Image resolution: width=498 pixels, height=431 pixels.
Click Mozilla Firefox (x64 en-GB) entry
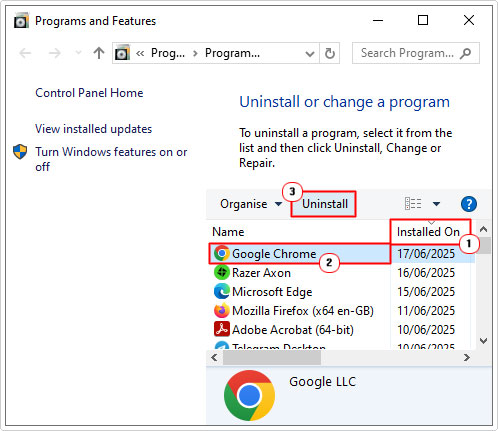pyautogui.click(x=303, y=311)
